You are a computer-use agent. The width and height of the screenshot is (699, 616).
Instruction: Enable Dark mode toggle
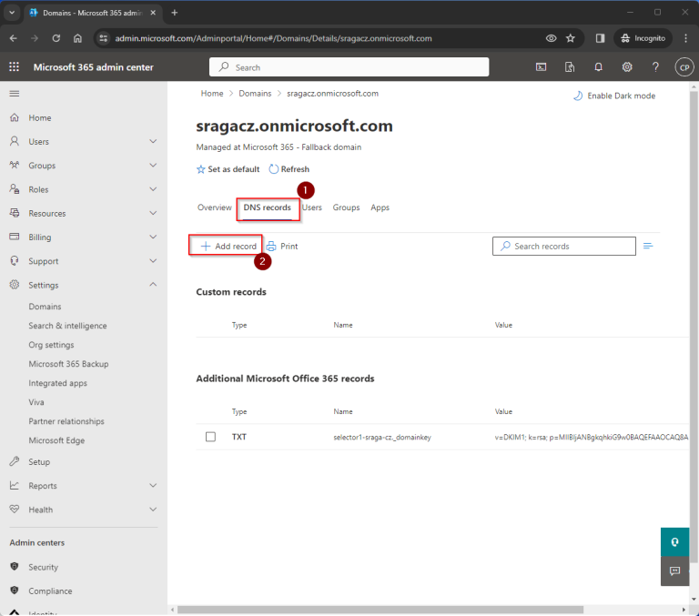point(613,96)
